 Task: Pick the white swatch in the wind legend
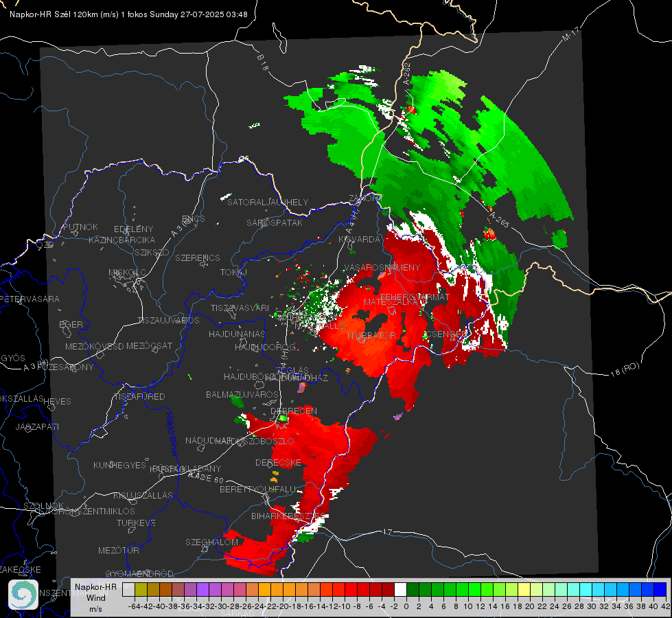coord(400,589)
